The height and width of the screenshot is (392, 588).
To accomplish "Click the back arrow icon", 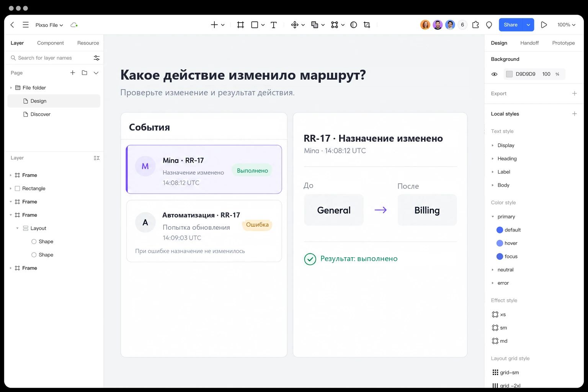I will [x=12, y=25].
